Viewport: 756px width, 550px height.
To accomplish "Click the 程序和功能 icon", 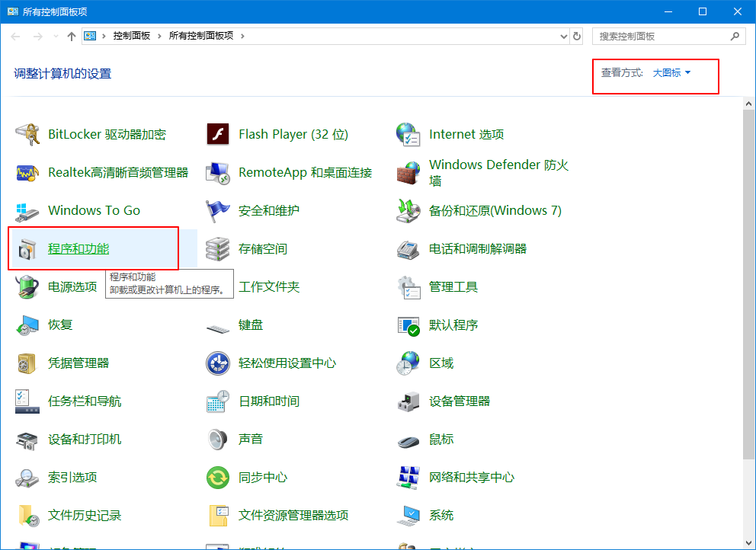I will click(x=27, y=249).
